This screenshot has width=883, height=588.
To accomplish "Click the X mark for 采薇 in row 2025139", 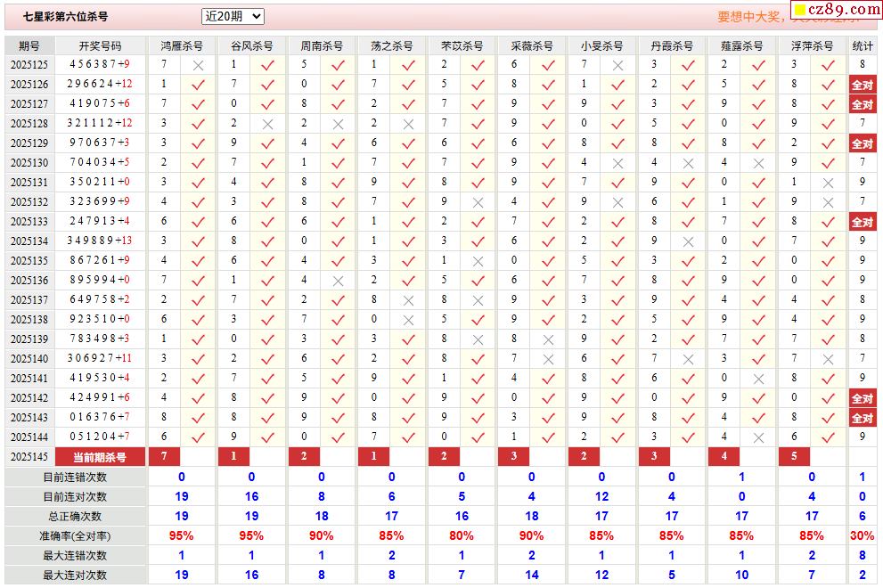I will point(548,339).
